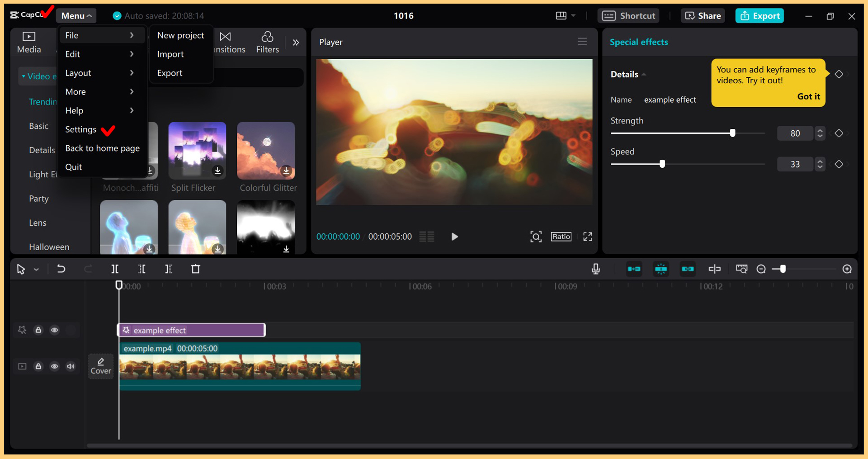Viewport: 868px width, 459px height.
Task: Dismiss keyframe tip with Got it
Action: pyautogui.click(x=808, y=96)
